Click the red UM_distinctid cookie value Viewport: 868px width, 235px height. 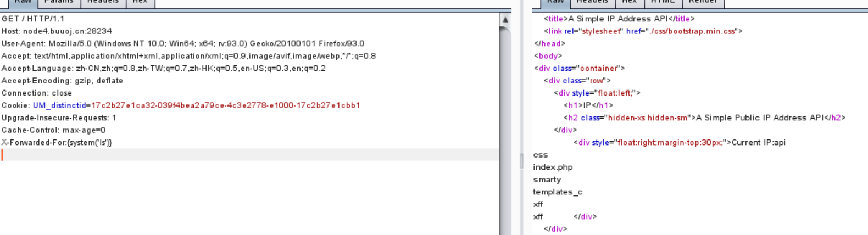(x=226, y=105)
